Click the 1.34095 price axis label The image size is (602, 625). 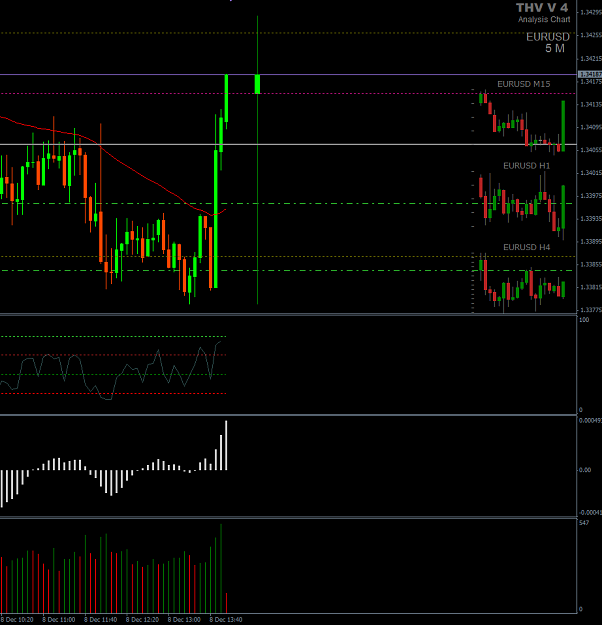tap(591, 127)
